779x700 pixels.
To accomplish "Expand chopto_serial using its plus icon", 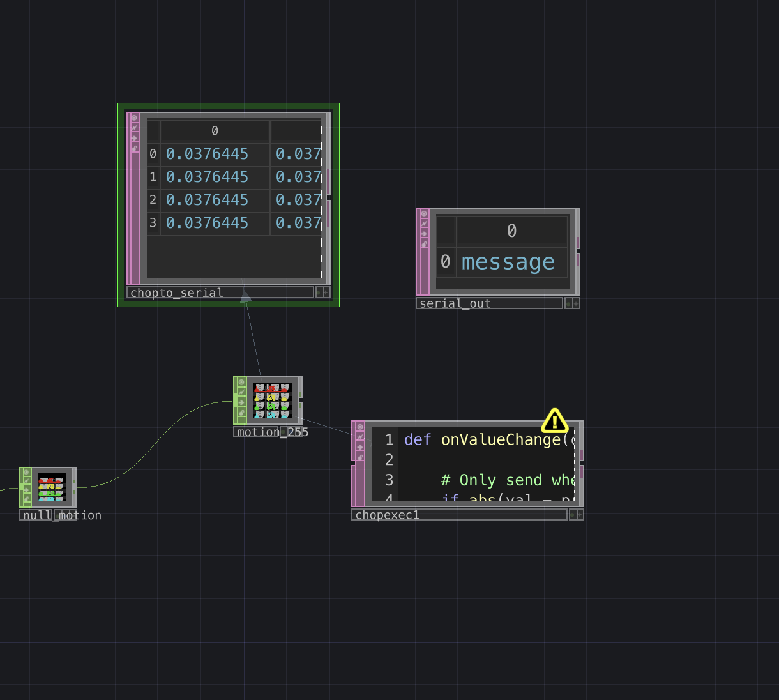I will (x=326, y=293).
